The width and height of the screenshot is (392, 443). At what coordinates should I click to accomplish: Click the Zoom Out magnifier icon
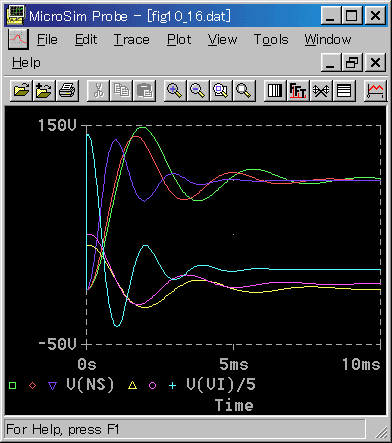[198, 90]
